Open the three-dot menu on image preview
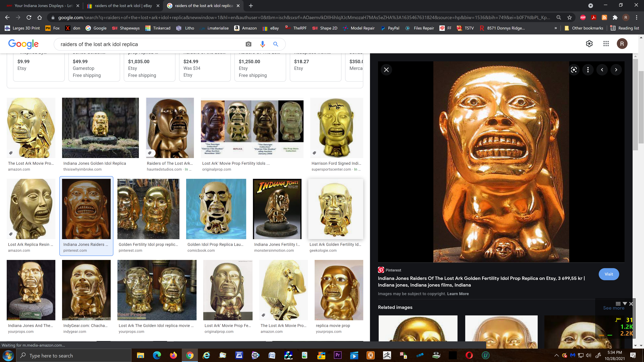 (588, 70)
